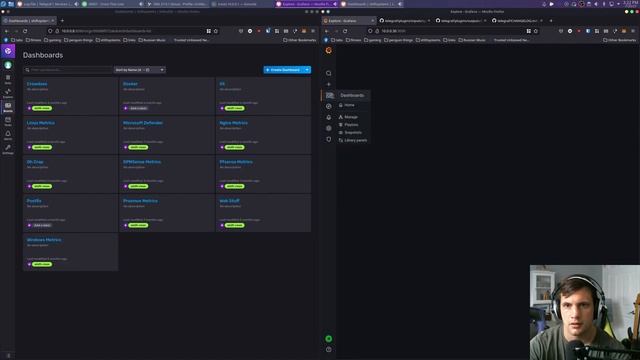Open Create Dashboard dropdown arrow
640x360 pixels.
point(307,70)
